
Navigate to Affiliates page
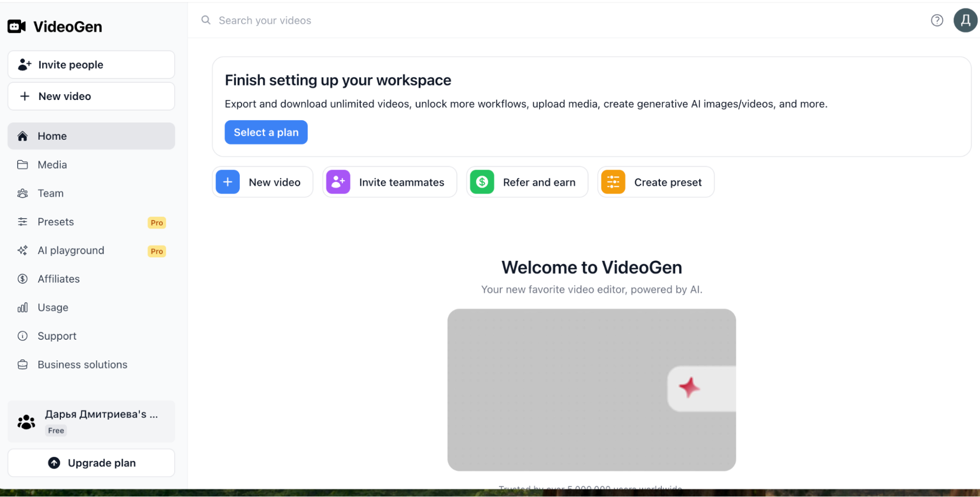[x=58, y=279]
